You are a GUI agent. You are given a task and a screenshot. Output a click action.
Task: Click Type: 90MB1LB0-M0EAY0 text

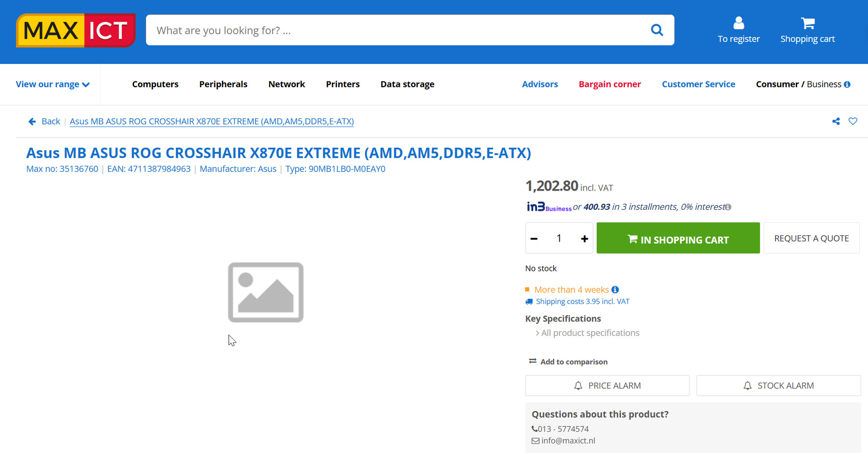click(x=335, y=169)
